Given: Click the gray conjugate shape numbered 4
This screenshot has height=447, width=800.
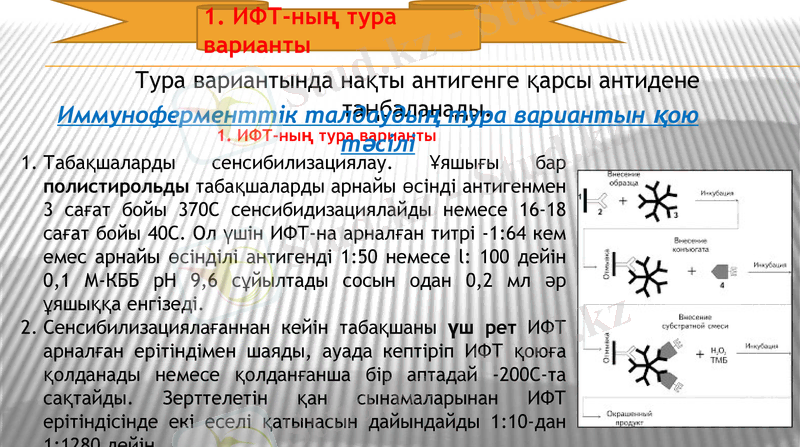Looking at the screenshot, I should [722, 270].
